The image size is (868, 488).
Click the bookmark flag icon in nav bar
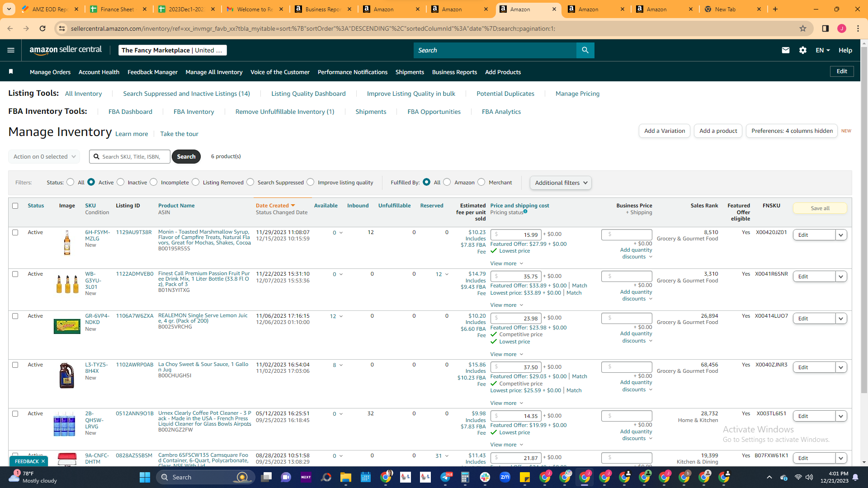11,72
